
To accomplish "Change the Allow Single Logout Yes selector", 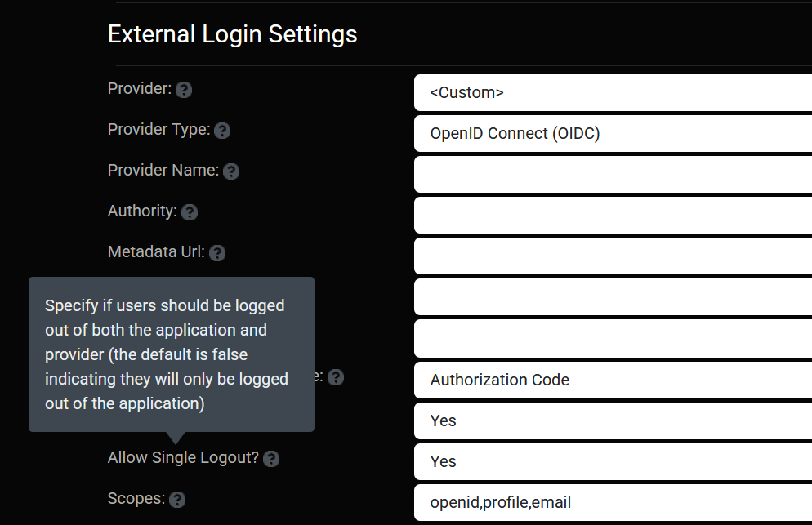I will (x=613, y=461).
